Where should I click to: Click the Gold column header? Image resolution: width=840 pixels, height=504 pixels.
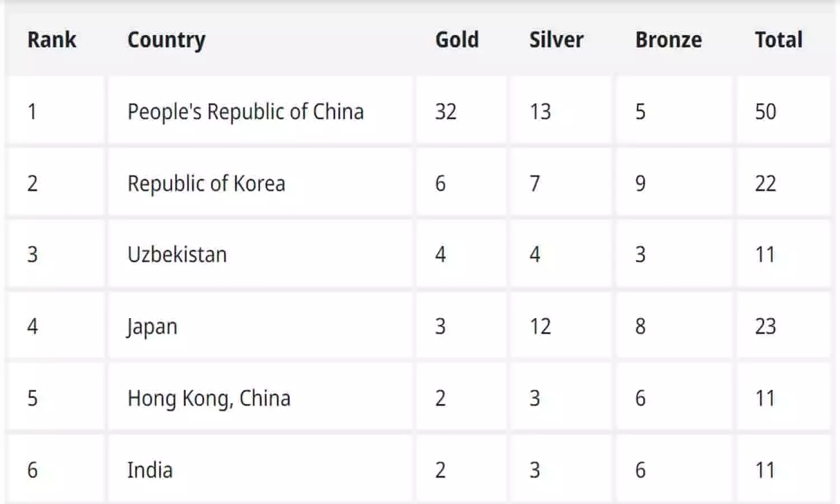pos(457,40)
